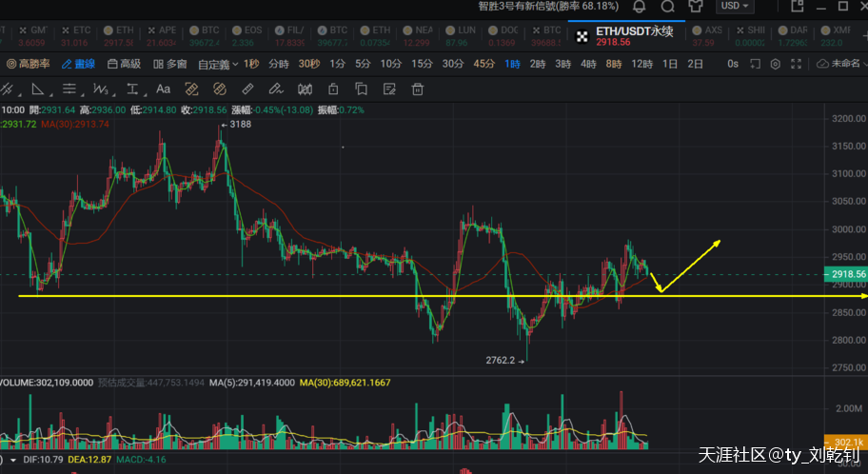Open the 智胜3号 new signal notice
The width and height of the screenshot is (868, 474).
547,7
